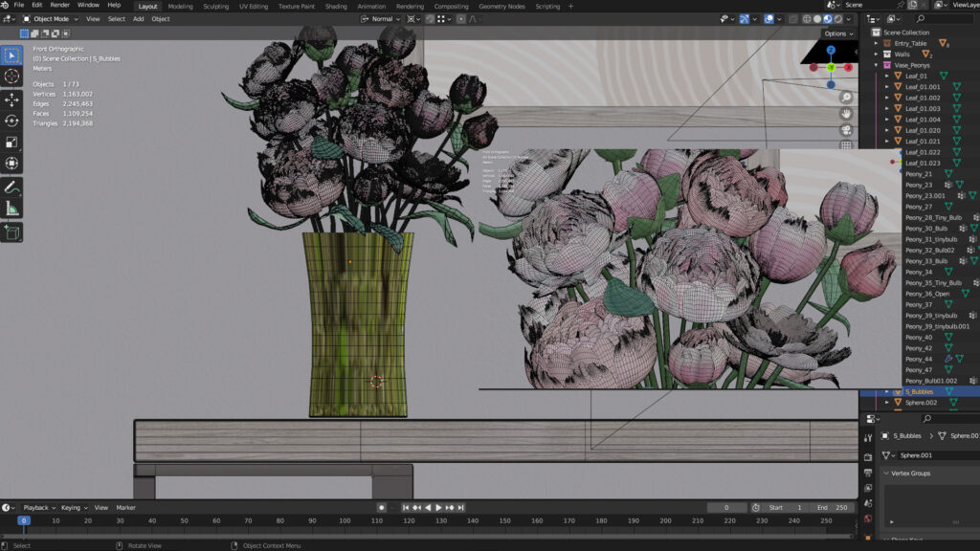Viewport: 980px width, 551px height.
Task: Activate the Measure tool
Action: point(12,209)
